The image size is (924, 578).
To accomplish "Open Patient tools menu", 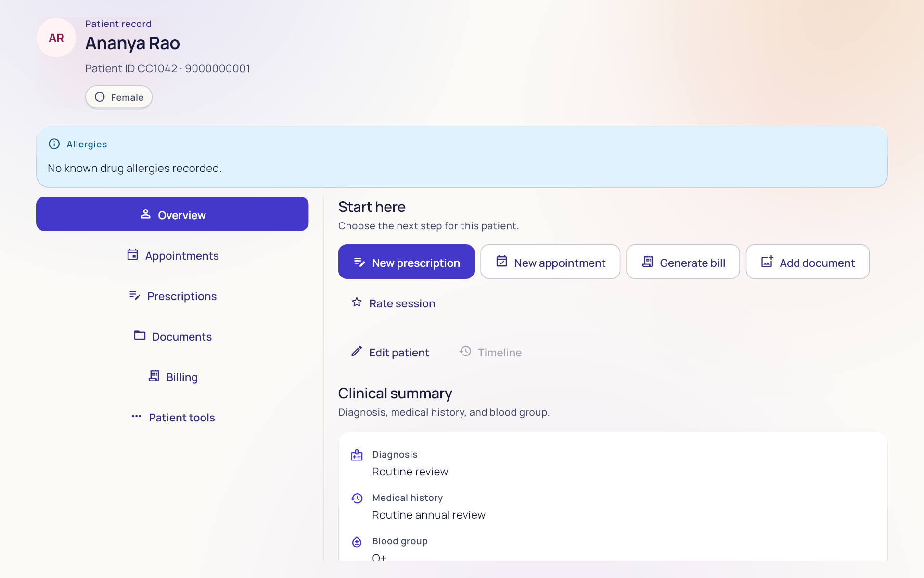I will (172, 417).
